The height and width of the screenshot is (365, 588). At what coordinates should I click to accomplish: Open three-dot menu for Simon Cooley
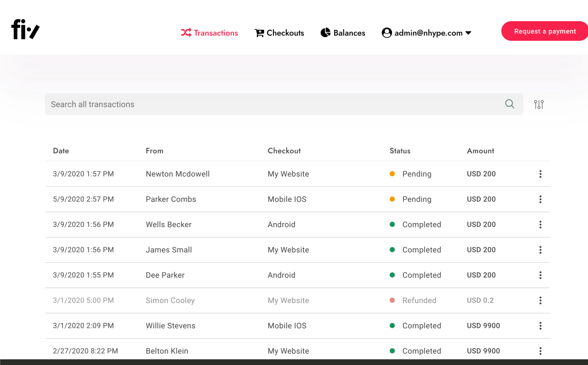pos(540,300)
